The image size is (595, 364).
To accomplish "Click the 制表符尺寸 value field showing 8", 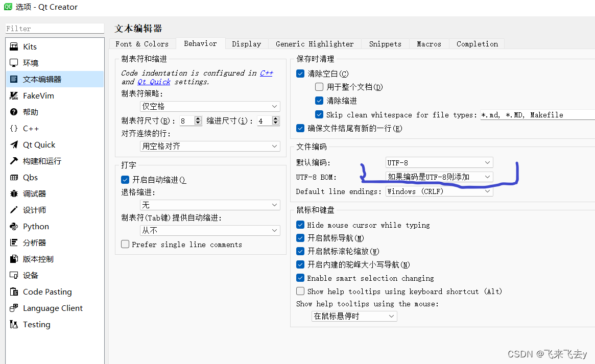I will click(187, 120).
